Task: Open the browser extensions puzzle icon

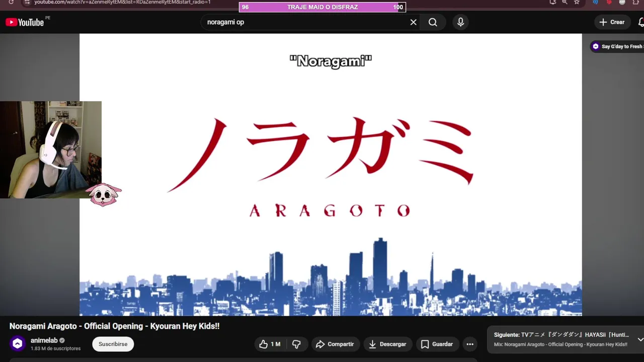Action: [x=635, y=2]
